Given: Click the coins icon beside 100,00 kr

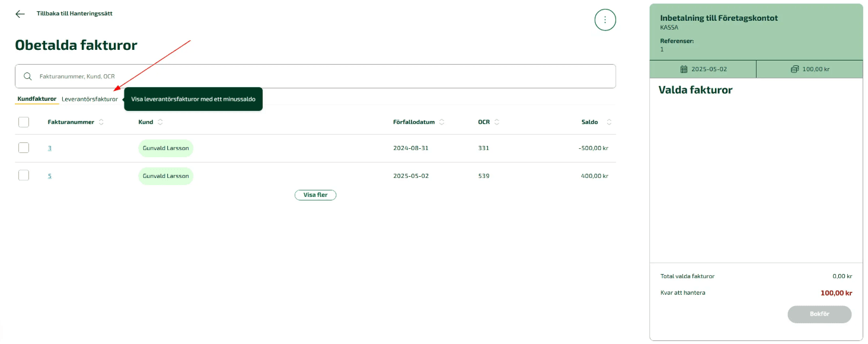Looking at the screenshot, I should coord(794,69).
